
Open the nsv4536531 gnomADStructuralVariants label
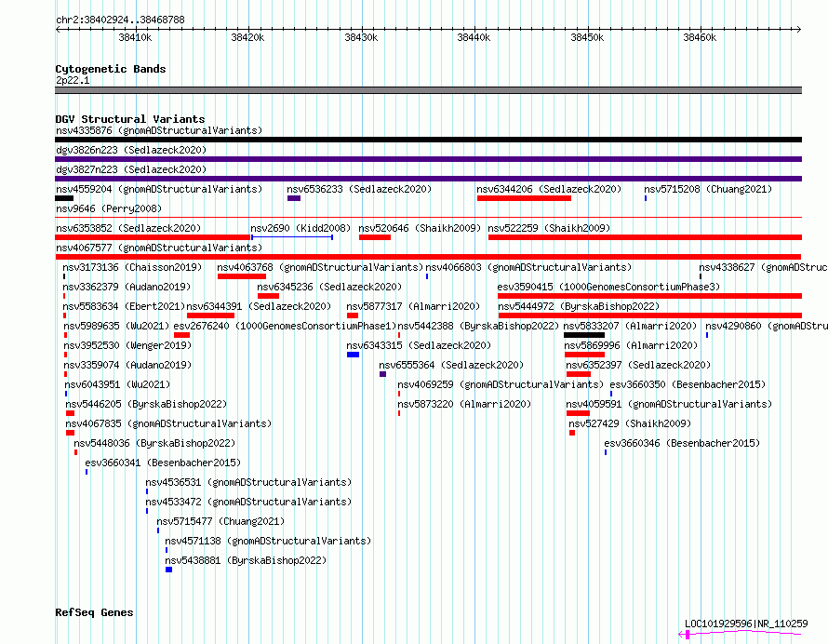pyautogui.click(x=248, y=482)
